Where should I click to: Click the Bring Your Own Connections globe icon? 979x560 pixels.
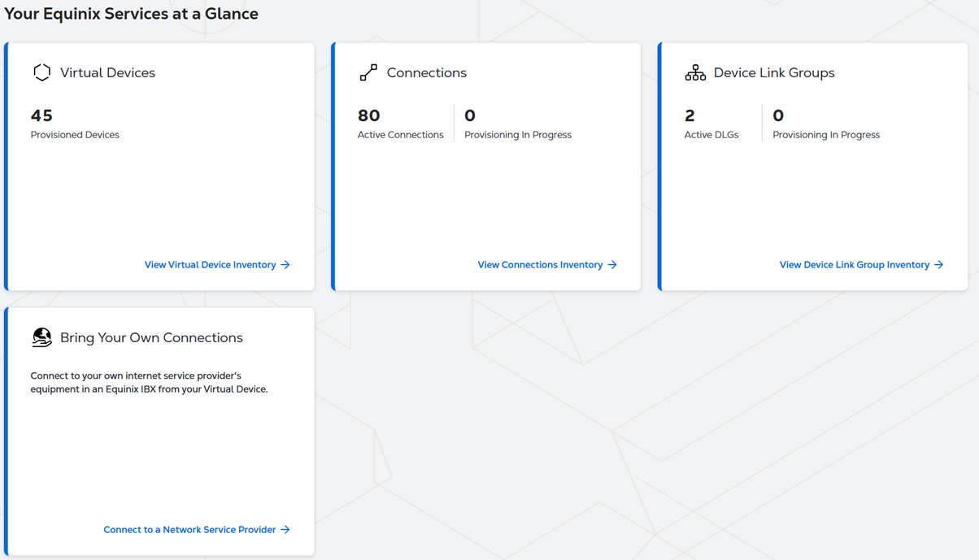pos(42,337)
